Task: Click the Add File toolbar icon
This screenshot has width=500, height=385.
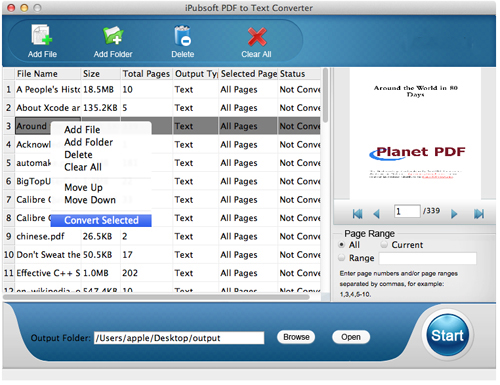Action: click(x=42, y=35)
